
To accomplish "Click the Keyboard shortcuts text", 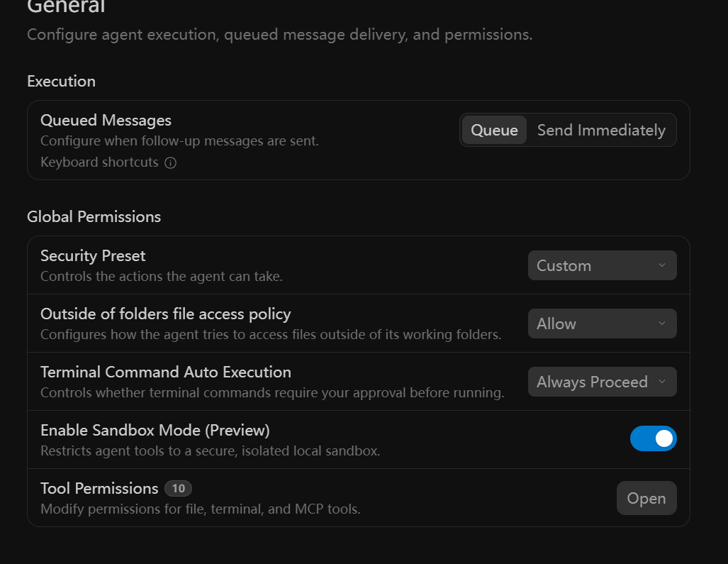I will pos(99,162).
